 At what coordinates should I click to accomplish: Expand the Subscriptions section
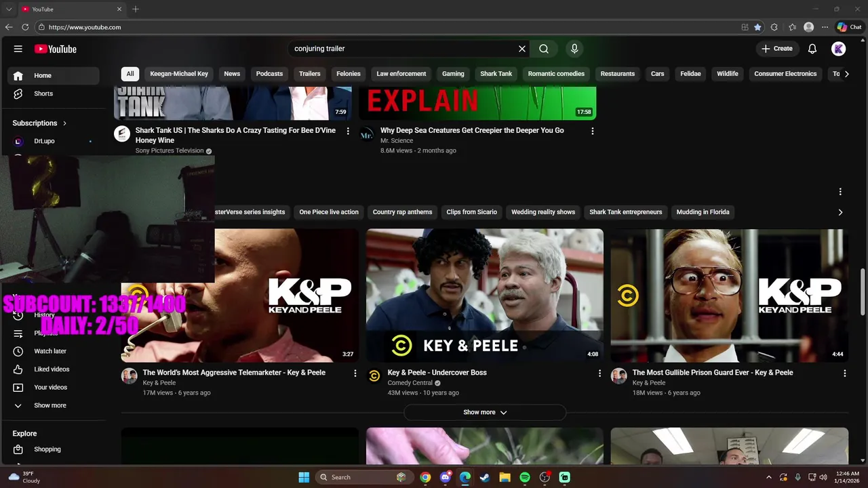(39, 123)
